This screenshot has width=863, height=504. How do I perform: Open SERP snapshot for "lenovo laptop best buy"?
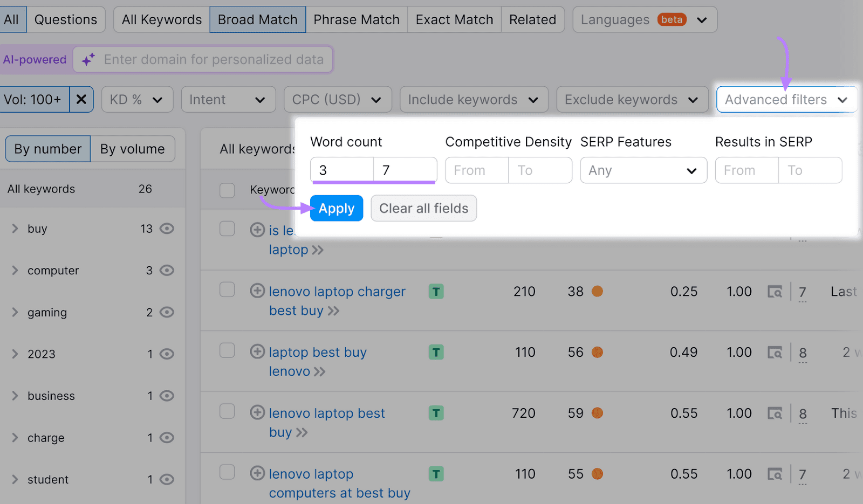pyautogui.click(x=775, y=413)
